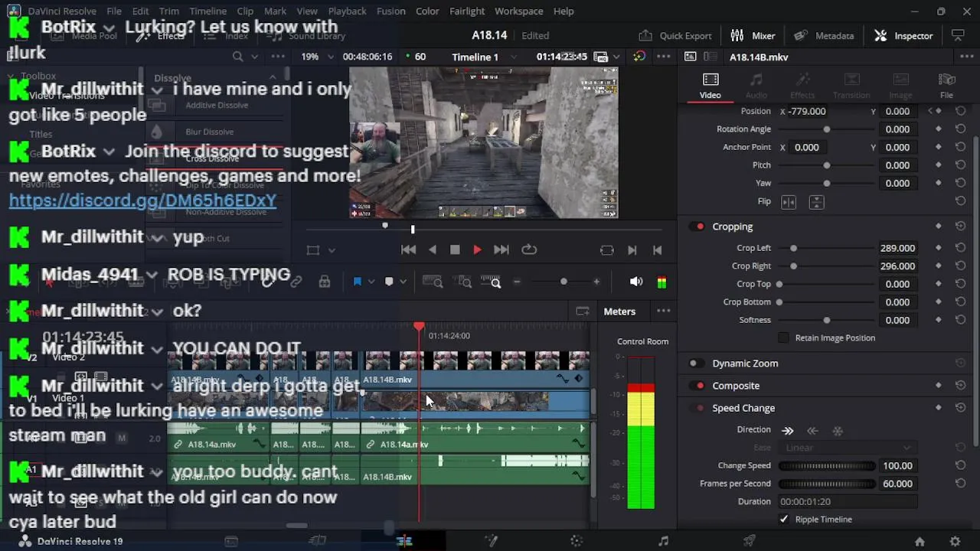980x551 pixels.
Task: Toggle the Inspector panel
Action: coord(904,35)
